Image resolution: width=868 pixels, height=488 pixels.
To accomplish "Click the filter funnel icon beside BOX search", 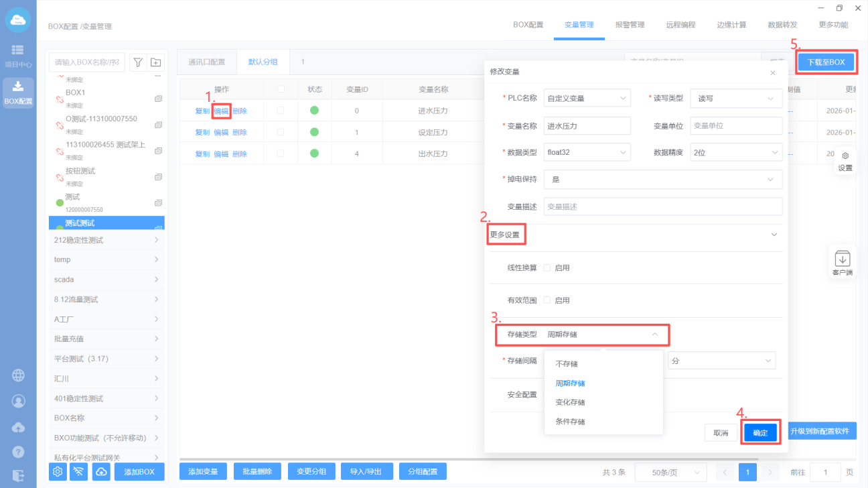I will coord(137,62).
